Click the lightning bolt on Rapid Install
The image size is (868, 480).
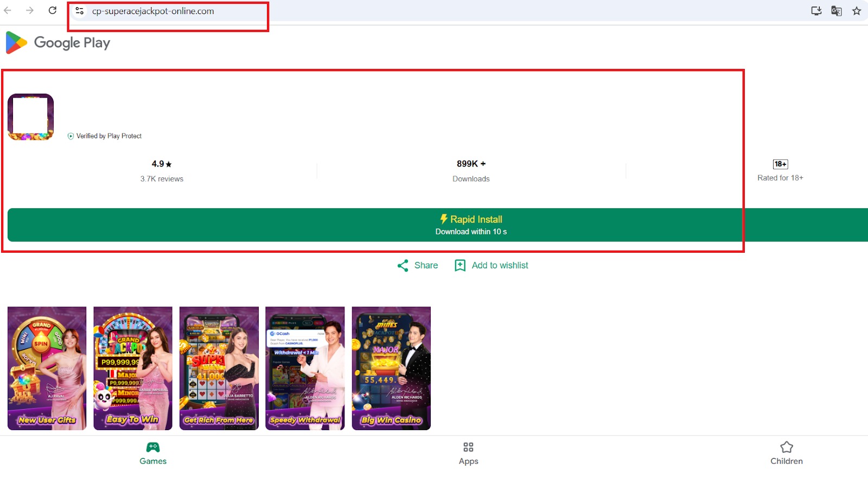tap(444, 219)
